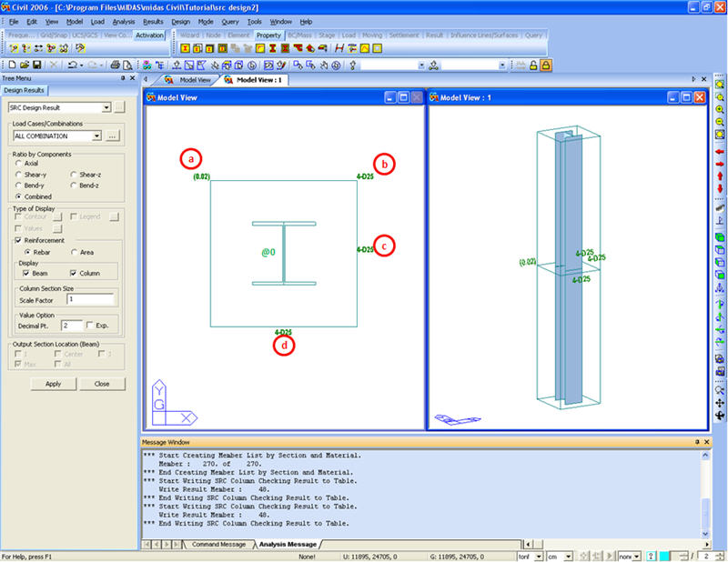This screenshot has width=728, height=562.
Task: Click the Scale Factor input field
Action: [88, 298]
